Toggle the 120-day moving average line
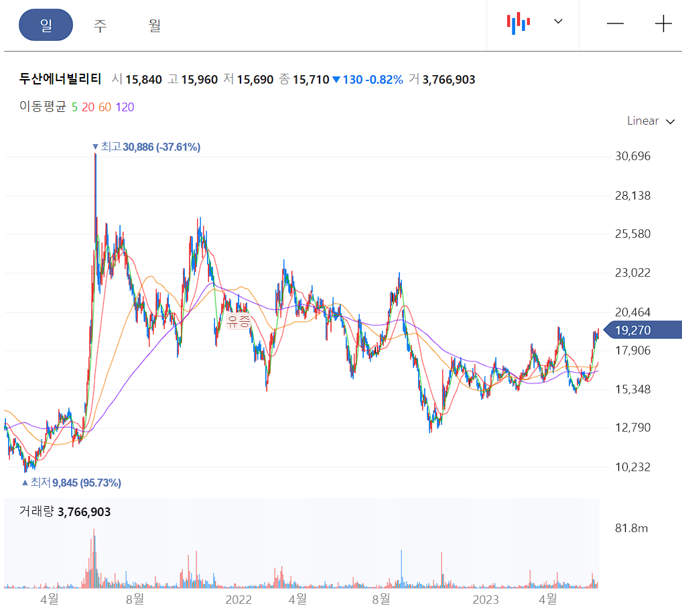The width and height of the screenshot is (682, 616). point(125,107)
